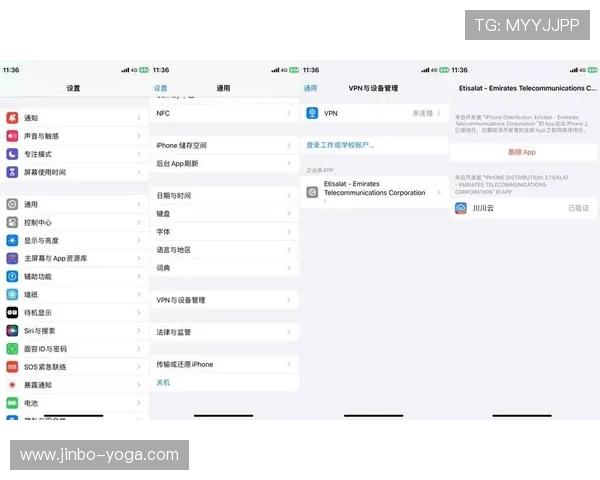Tap the 川川云 app icon
The height and width of the screenshot is (480, 600).
[x=461, y=208]
